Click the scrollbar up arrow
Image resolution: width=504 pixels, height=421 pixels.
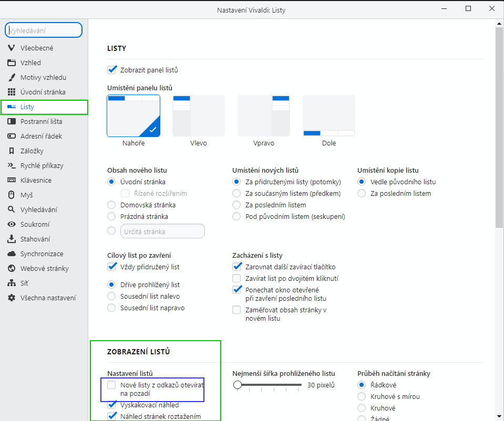[499, 23]
